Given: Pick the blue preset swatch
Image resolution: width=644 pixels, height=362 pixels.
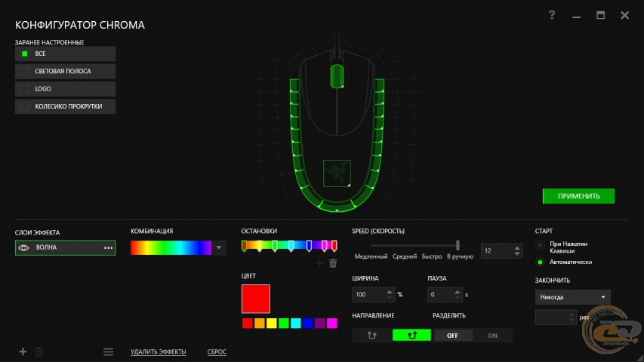Looking at the screenshot, I should (x=307, y=324).
